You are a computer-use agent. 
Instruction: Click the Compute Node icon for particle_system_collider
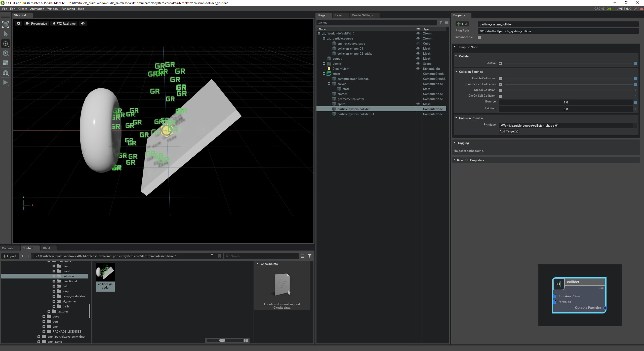(x=335, y=109)
